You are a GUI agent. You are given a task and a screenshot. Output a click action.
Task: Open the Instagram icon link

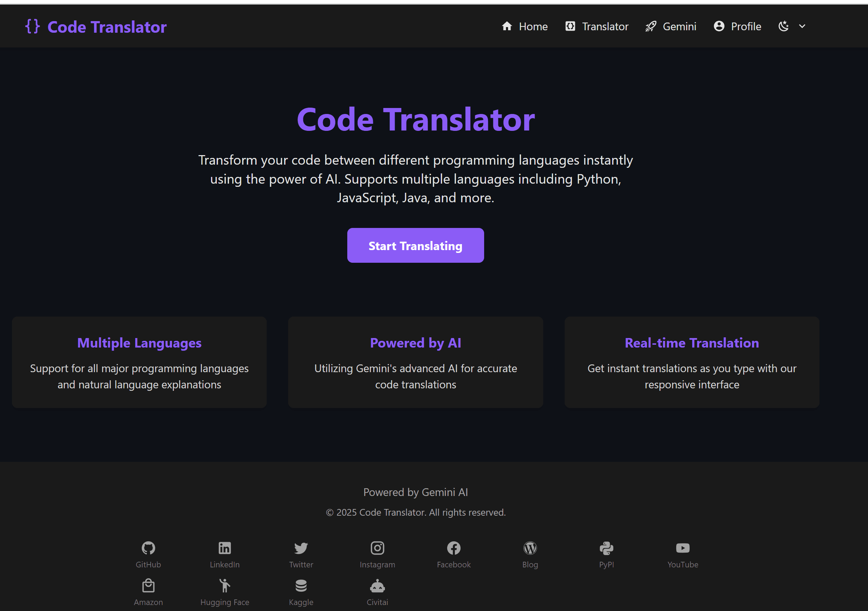[377, 548]
